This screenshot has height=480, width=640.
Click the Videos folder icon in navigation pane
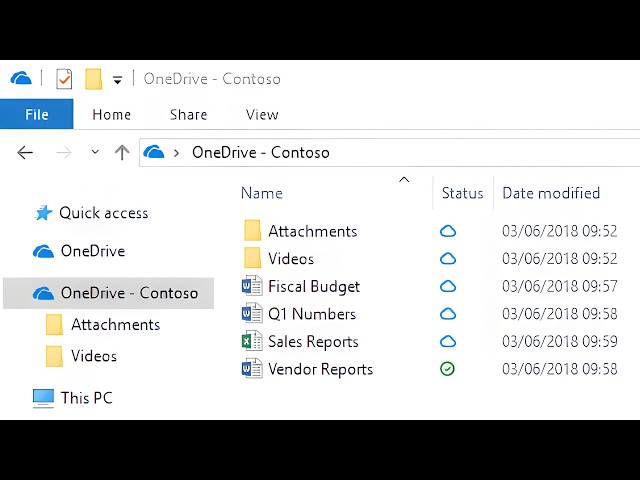pyautogui.click(x=54, y=356)
